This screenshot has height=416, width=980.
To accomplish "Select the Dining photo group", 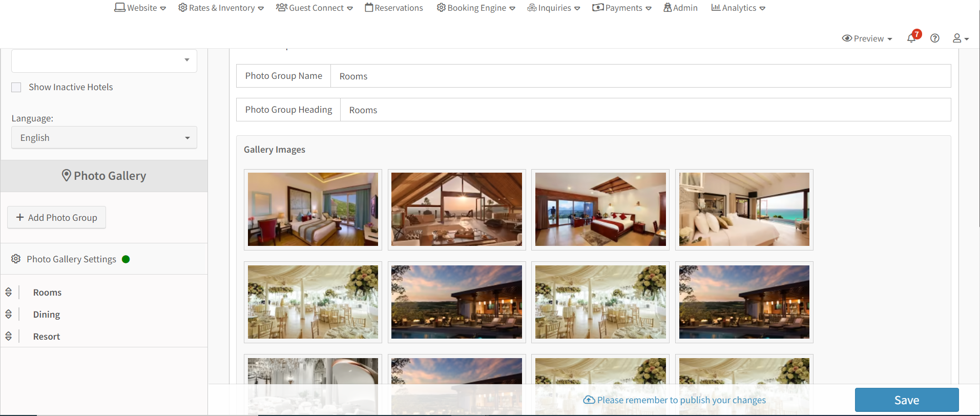I will [x=47, y=315].
